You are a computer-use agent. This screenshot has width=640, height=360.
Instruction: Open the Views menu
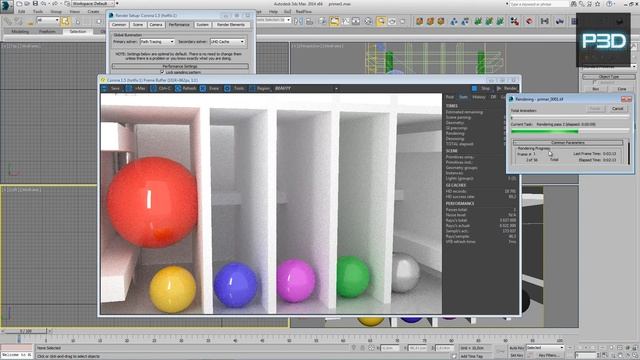pos(75,12)
